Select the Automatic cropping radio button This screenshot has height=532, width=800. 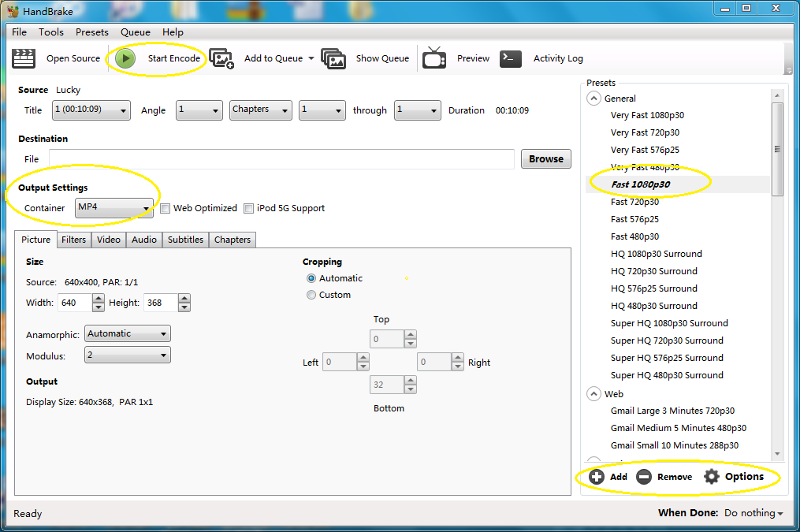click(311, 278)
